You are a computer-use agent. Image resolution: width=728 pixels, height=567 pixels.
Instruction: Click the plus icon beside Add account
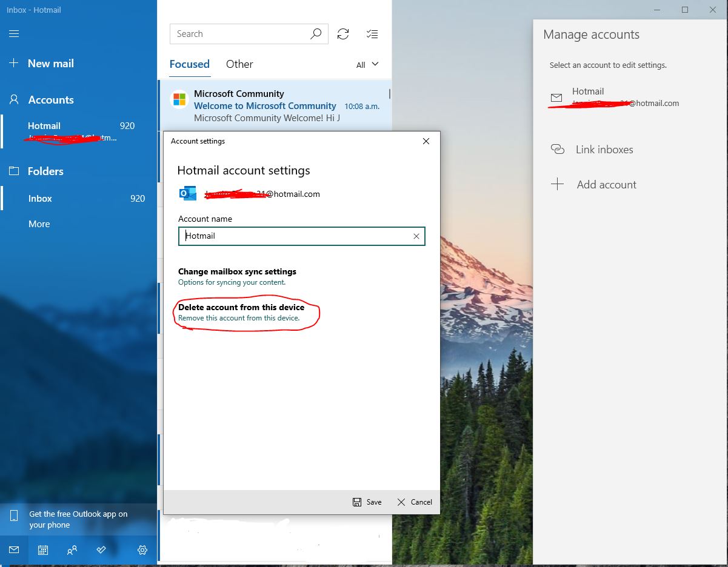[557, 185]
